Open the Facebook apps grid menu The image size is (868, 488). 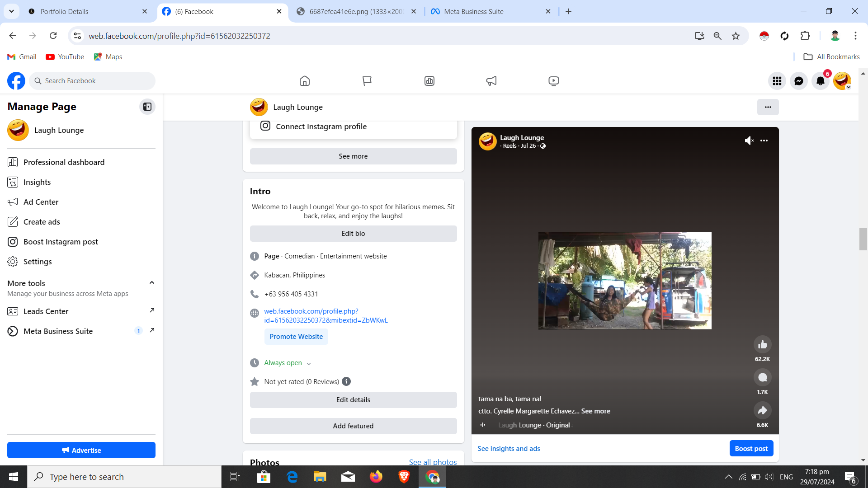[777, 81]
